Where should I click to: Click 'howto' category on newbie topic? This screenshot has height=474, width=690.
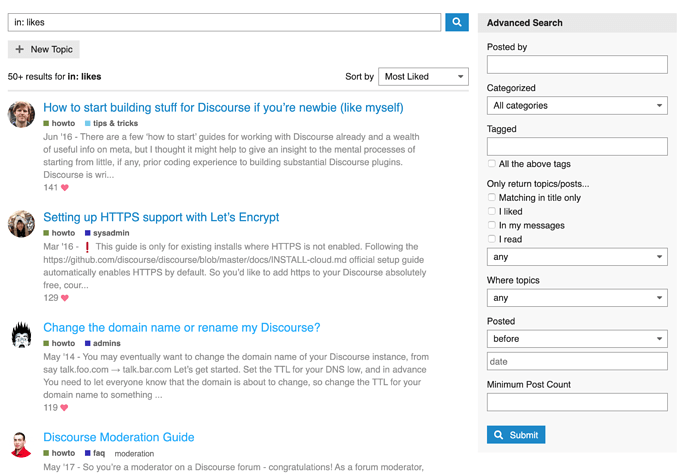[59, 123]
